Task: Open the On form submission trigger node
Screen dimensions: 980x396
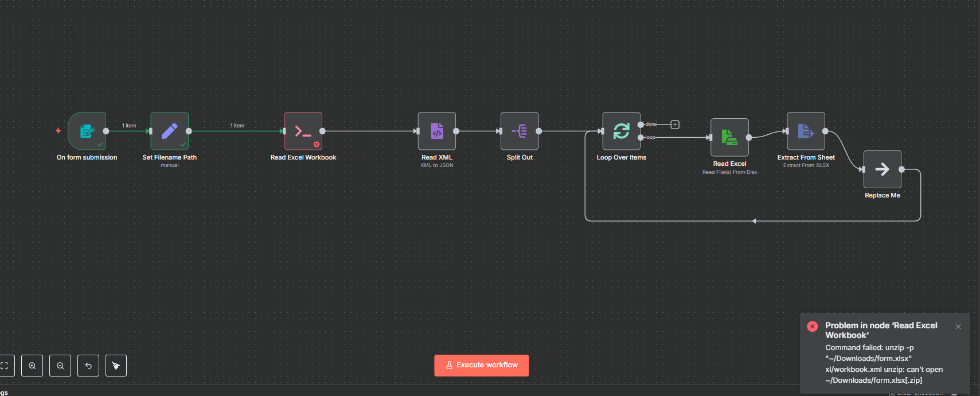Action: (87, 131)
